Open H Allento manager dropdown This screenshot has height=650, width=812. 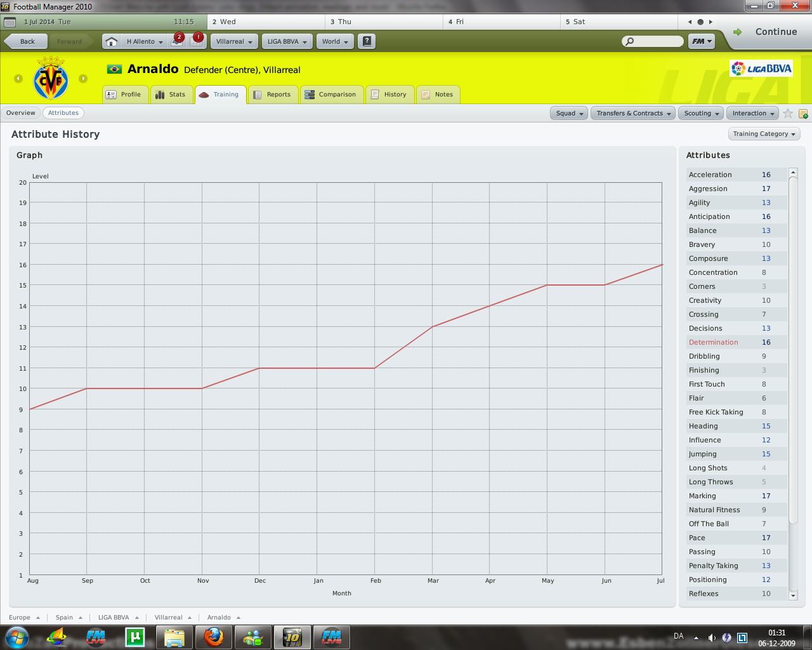pyautogui.click(x=143, y=41)
